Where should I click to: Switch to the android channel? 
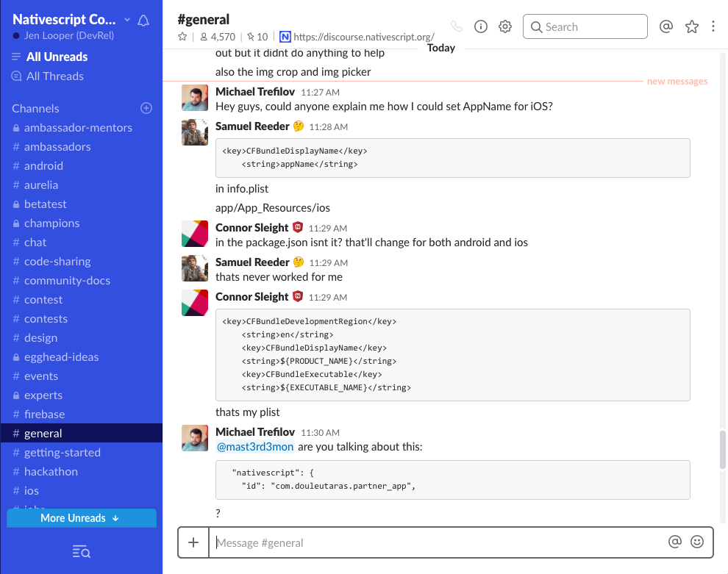(43, 165)
